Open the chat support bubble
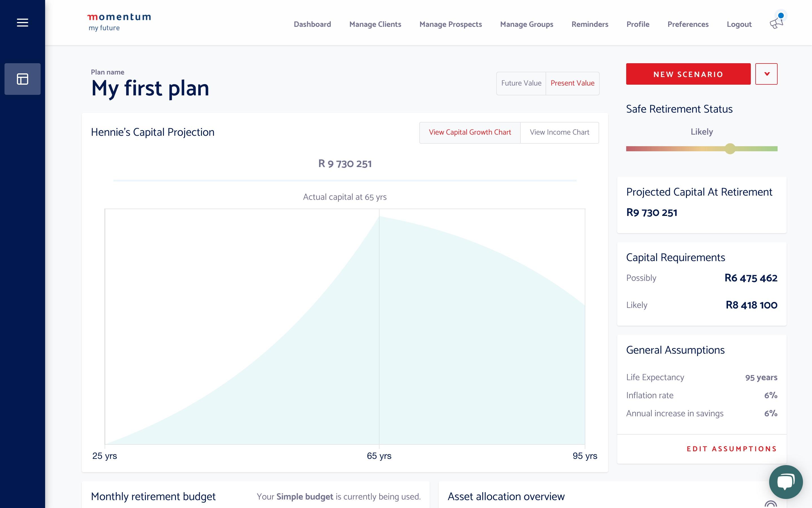This screenshot has width=812, height=508. pyautogui.click(x=786, y=482)
